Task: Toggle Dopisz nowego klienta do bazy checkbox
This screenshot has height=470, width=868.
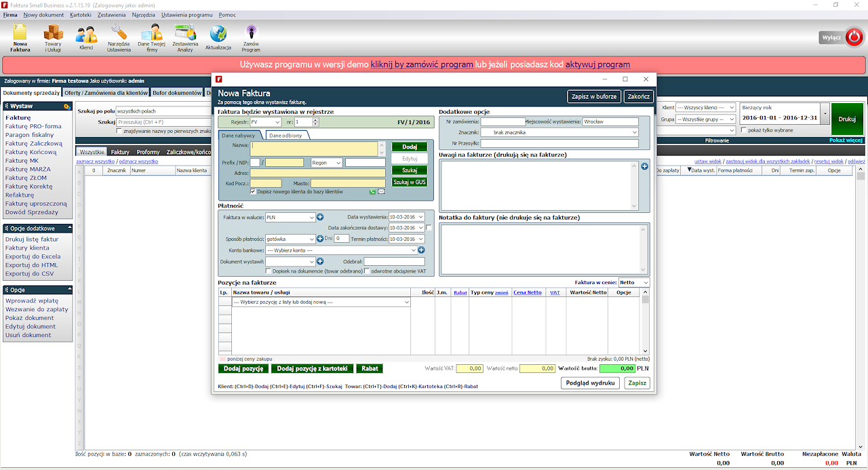Action: (x=254, y=192)
